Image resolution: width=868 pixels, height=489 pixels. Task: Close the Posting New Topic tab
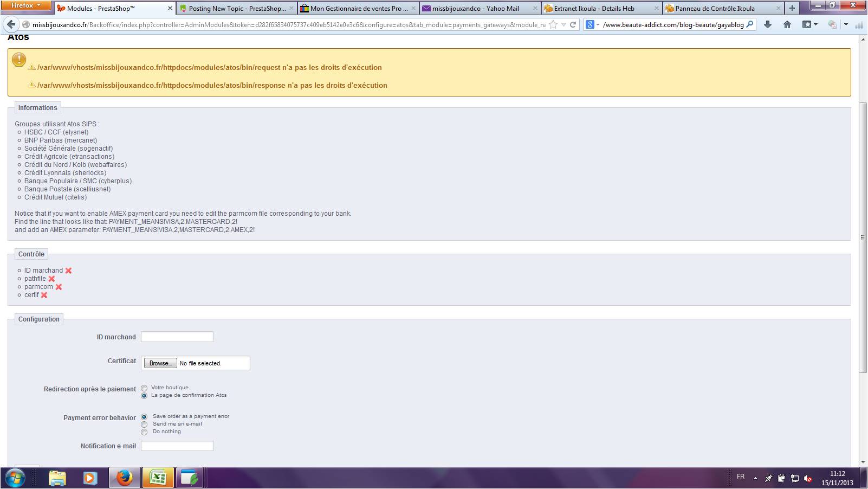click(x=292, y=8)
